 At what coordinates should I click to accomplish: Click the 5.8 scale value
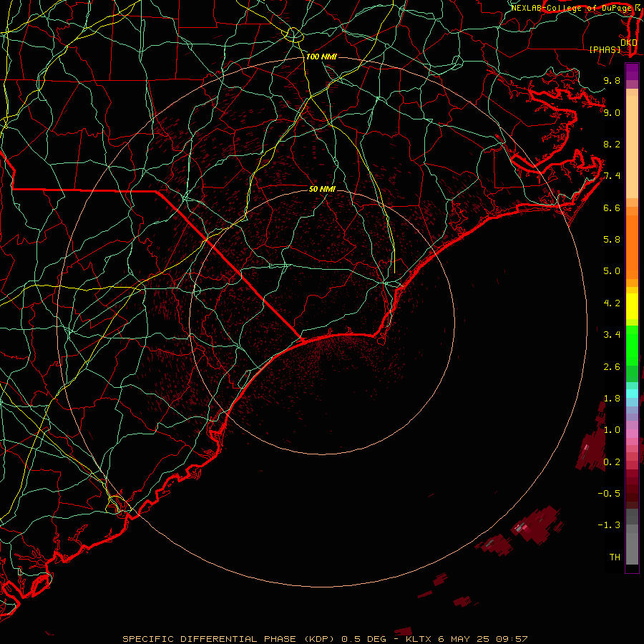612,240
